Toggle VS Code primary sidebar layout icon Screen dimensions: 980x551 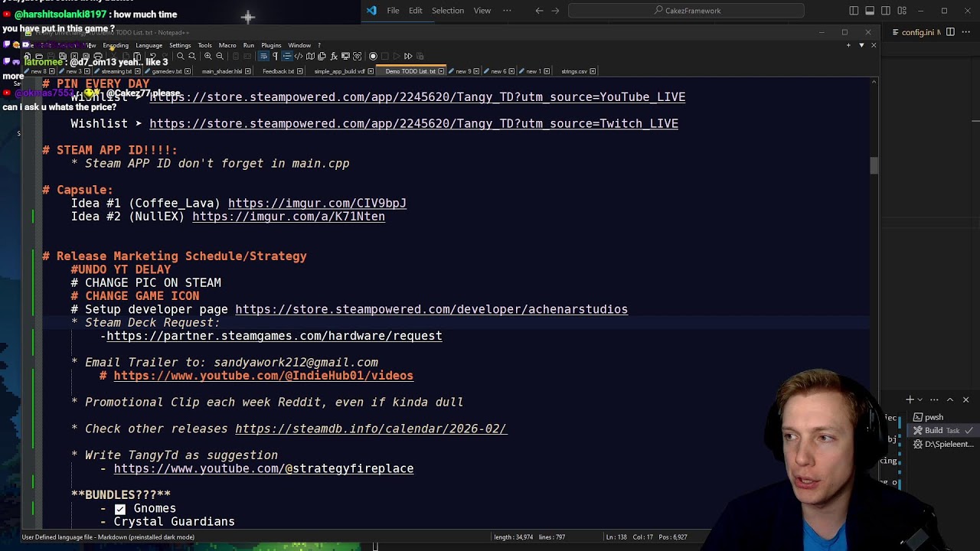point(854,11)
